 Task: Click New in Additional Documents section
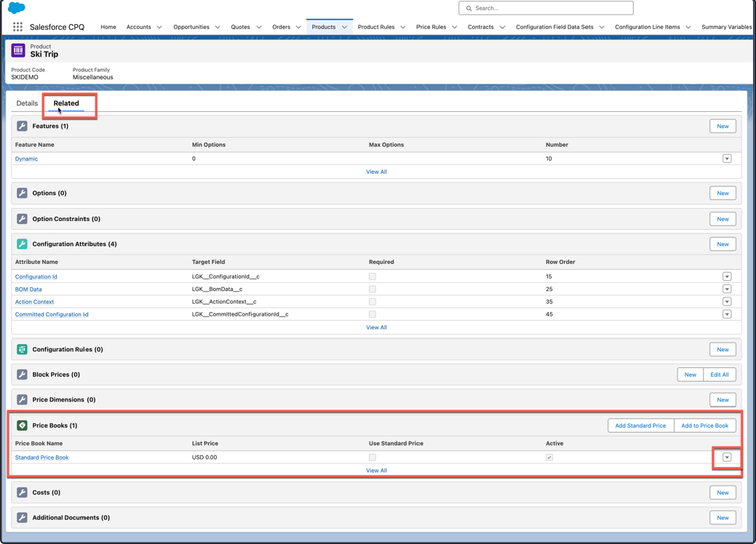723,518
